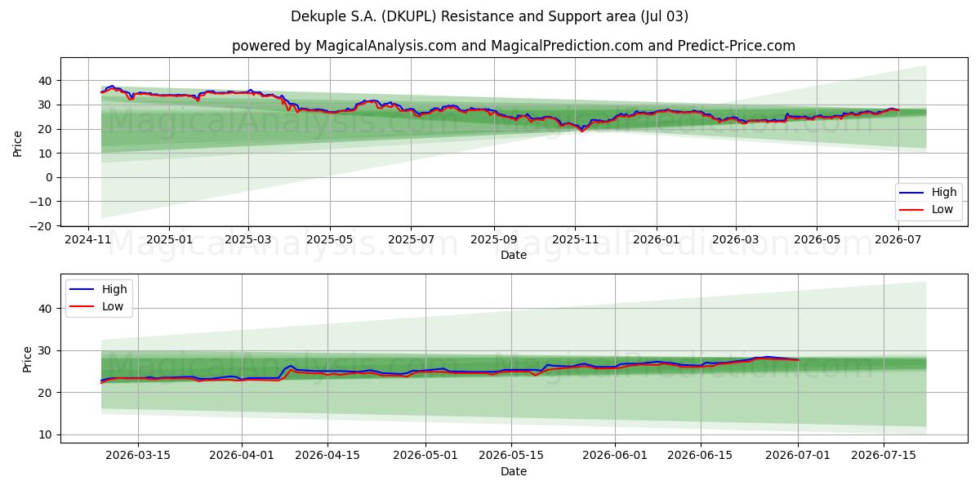Click the '2025-07' x-axis label in the top chart
The width and height of the screenshot is (980, 490).
(410, 240)
